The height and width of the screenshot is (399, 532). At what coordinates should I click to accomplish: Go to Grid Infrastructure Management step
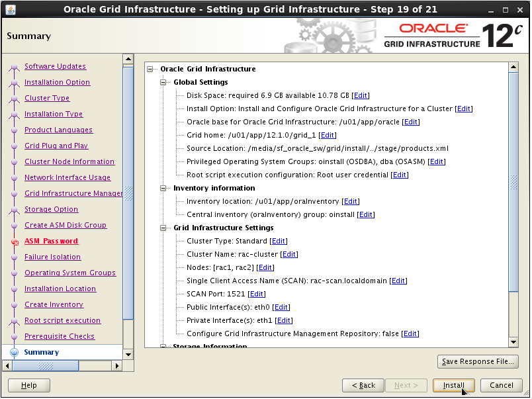(73, 193)
